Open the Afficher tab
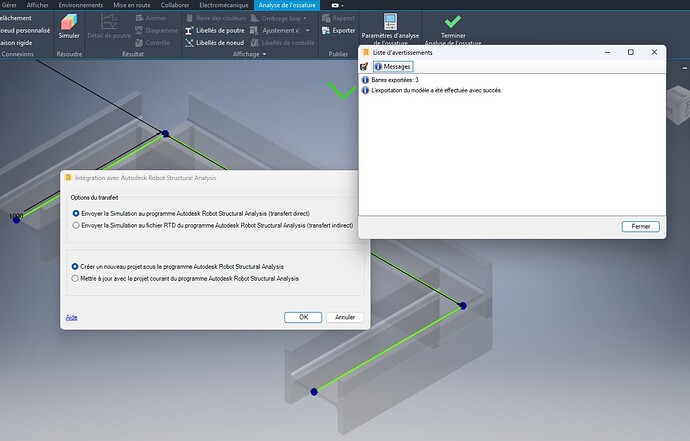Viewport: 690px width, 441px height. click(37, 5)
